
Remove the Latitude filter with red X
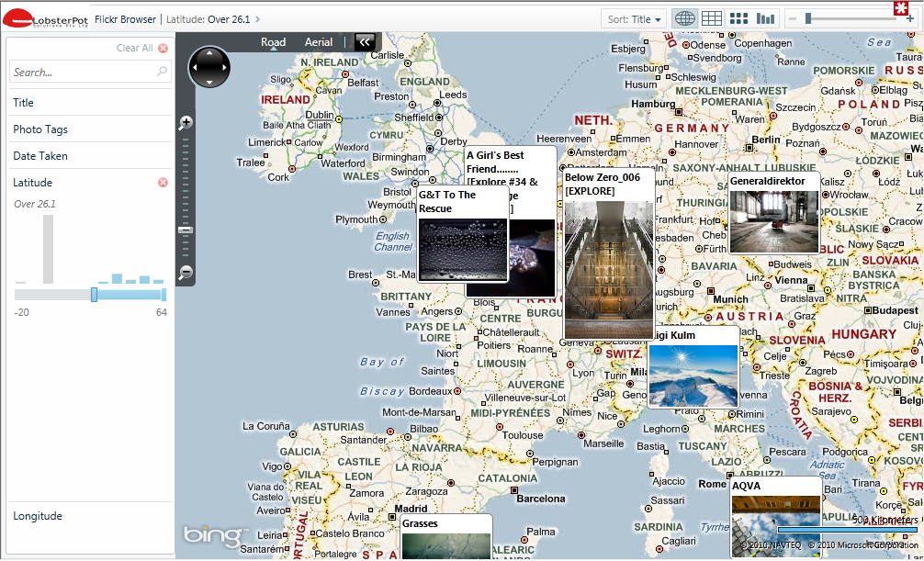[x=163, y=183]
